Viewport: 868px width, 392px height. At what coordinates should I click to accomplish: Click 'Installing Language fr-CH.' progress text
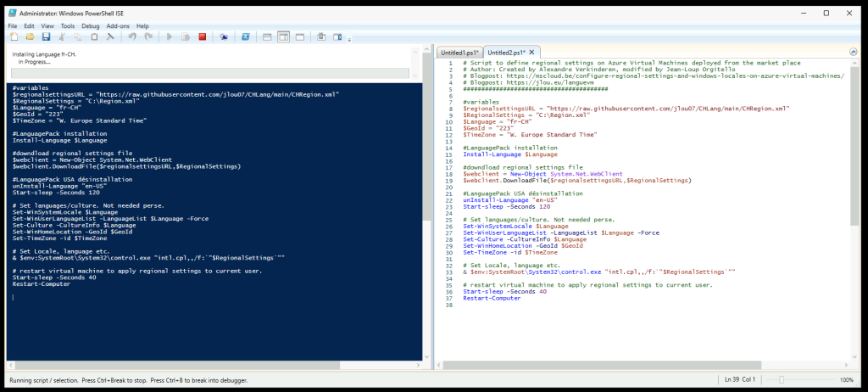(x=44, y=55)
